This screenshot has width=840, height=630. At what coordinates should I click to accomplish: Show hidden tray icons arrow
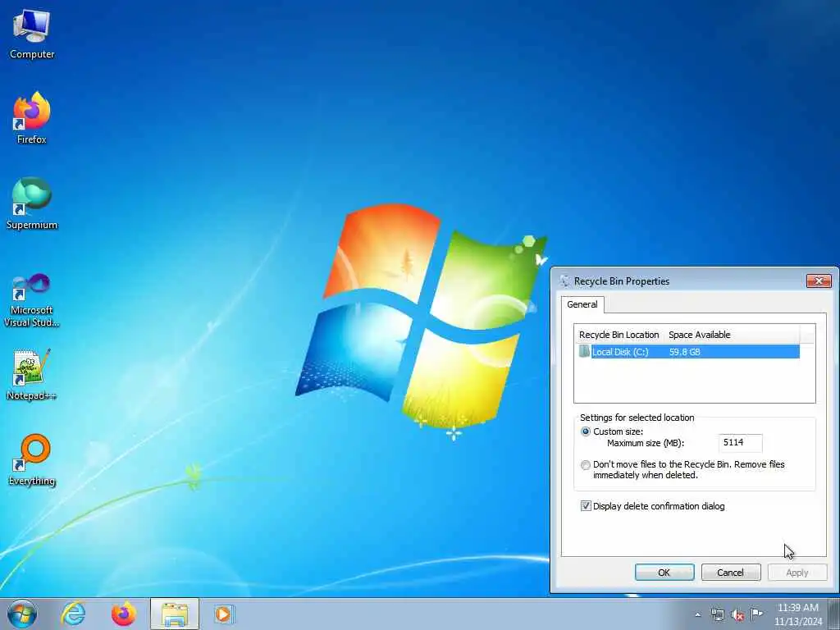(x=697, y=614)
